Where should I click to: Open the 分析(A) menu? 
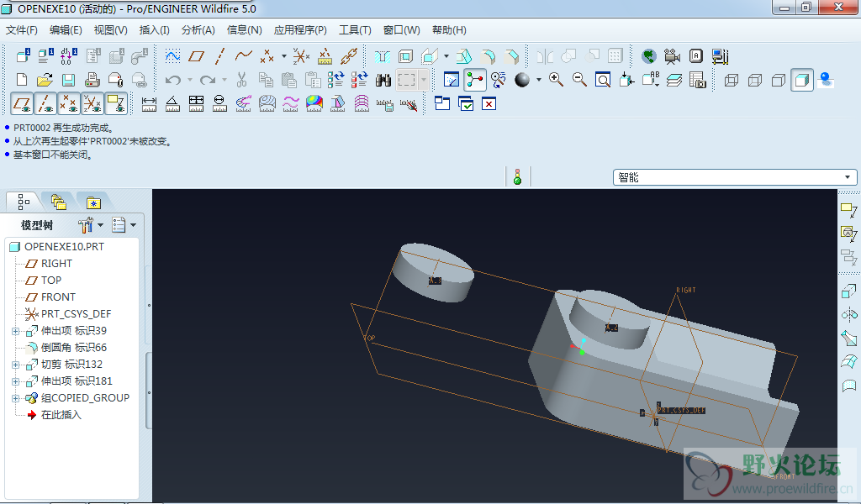pyautogui.click(x=198, y=30)
